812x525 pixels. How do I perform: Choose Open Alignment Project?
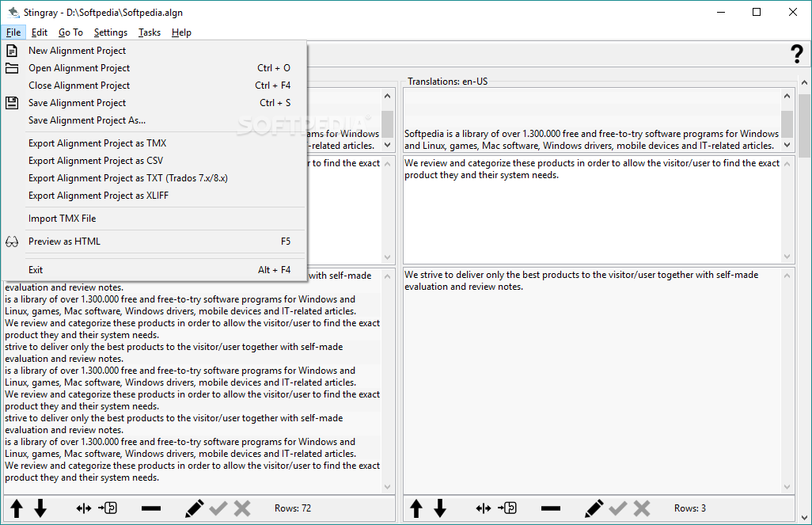click(x=154, y=68)
